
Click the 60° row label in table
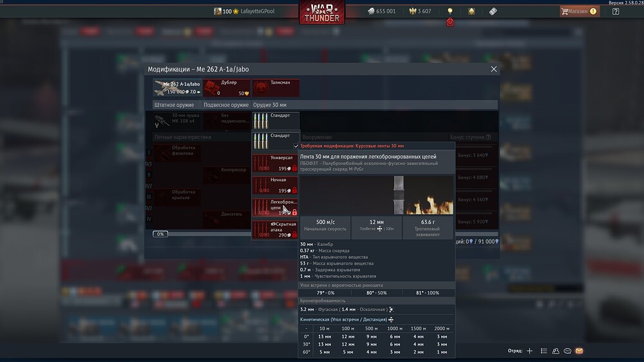(x=307, y=352)
